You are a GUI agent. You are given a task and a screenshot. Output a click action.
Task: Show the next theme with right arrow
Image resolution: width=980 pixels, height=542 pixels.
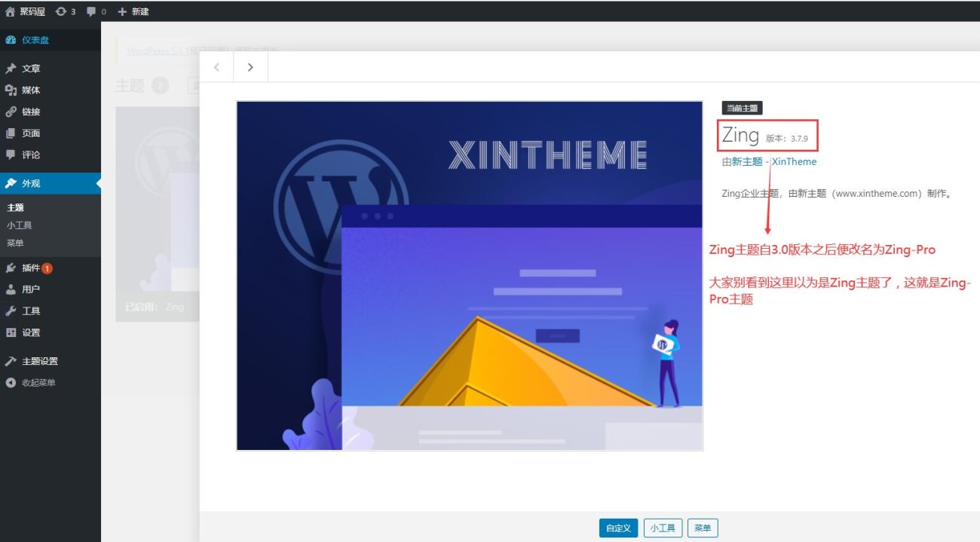click(x=251, y=67)
